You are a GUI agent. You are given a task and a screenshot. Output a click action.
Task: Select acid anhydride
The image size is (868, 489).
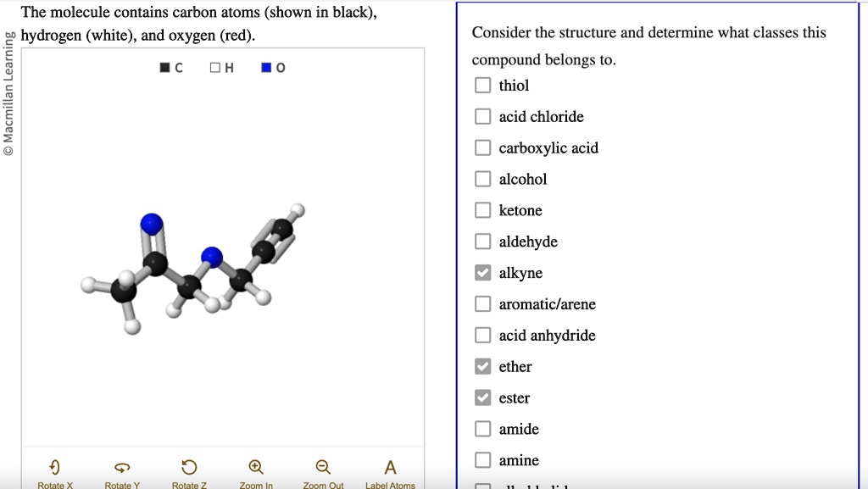point(483,335)
